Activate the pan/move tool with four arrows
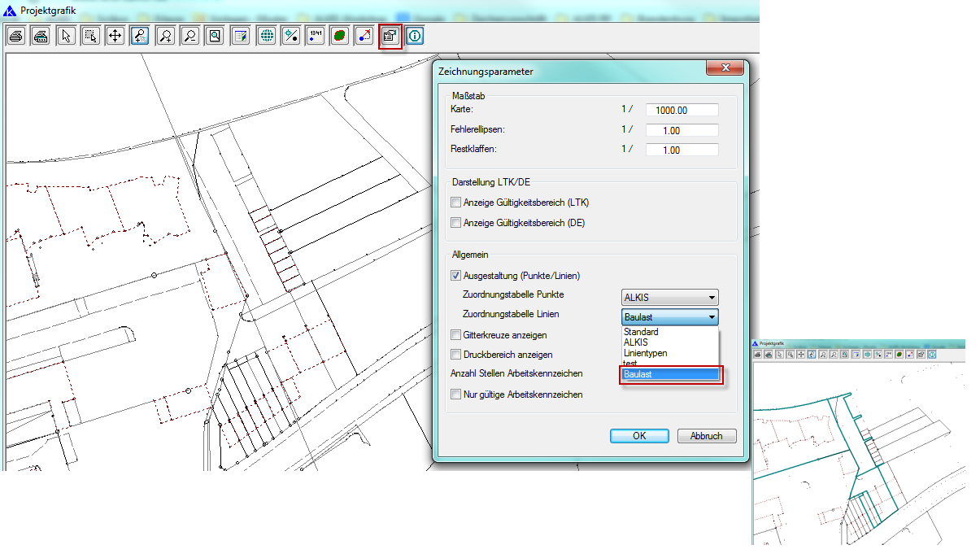This screenshot has width=980, height=558. [115, 36]
